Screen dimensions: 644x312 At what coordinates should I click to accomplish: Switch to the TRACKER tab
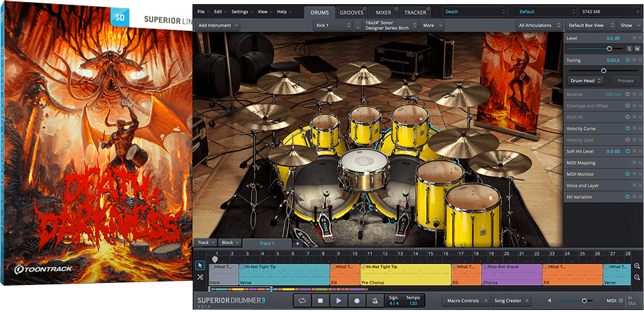point(415,12)
